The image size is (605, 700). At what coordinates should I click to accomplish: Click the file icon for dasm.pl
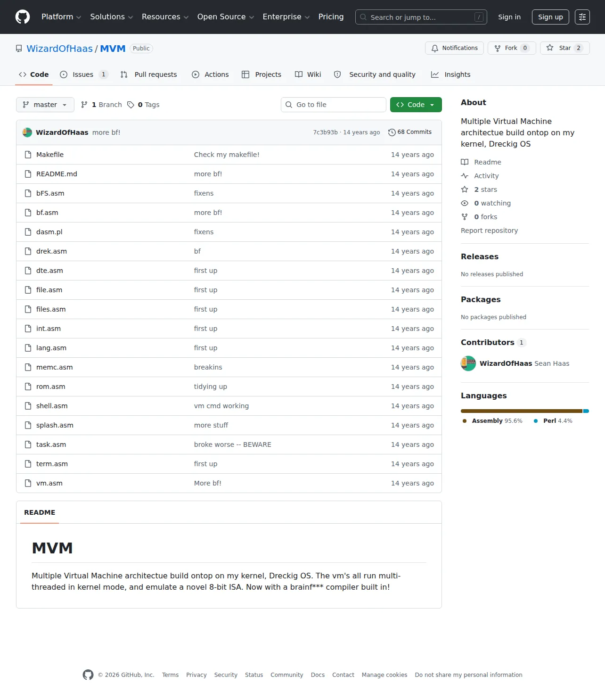(x=28, y=232)
